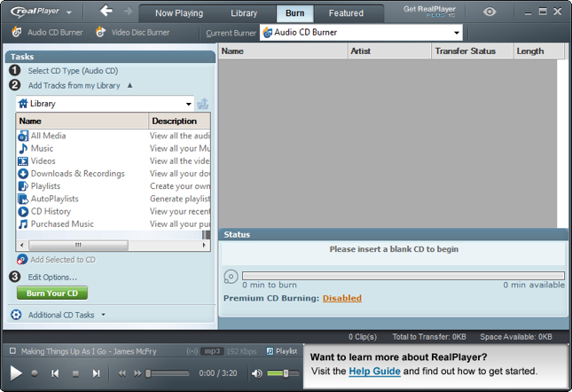The height and width of the screenshot is (392, 572).
Task: Click the Artist column header
Action: (x=389, y=51)
